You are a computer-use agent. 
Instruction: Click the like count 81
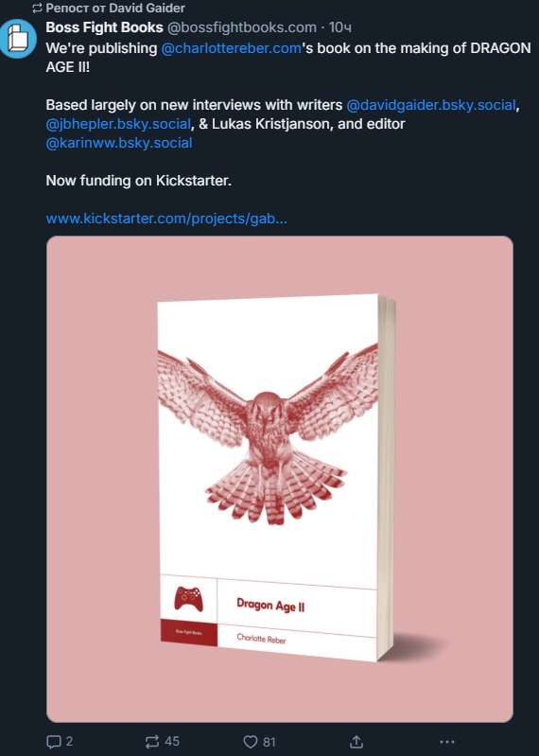(x=269, y=742)
